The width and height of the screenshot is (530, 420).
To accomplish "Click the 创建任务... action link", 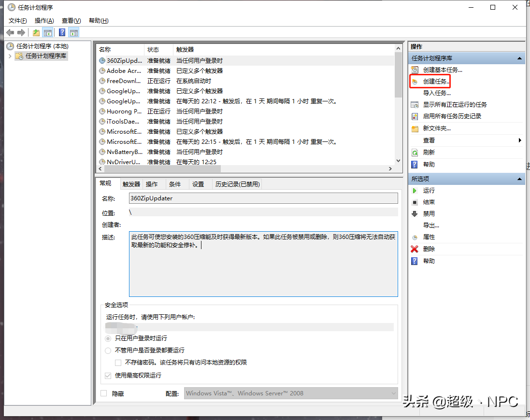I will pos(436,82).
